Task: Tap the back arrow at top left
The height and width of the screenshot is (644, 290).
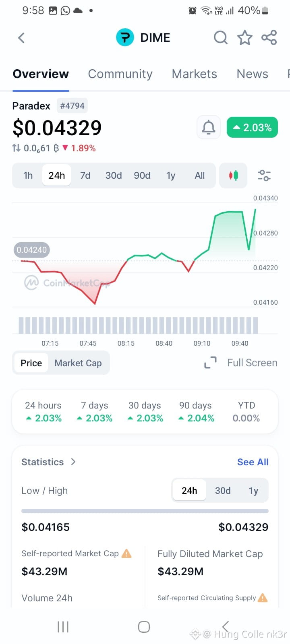Action: (21, 38)
